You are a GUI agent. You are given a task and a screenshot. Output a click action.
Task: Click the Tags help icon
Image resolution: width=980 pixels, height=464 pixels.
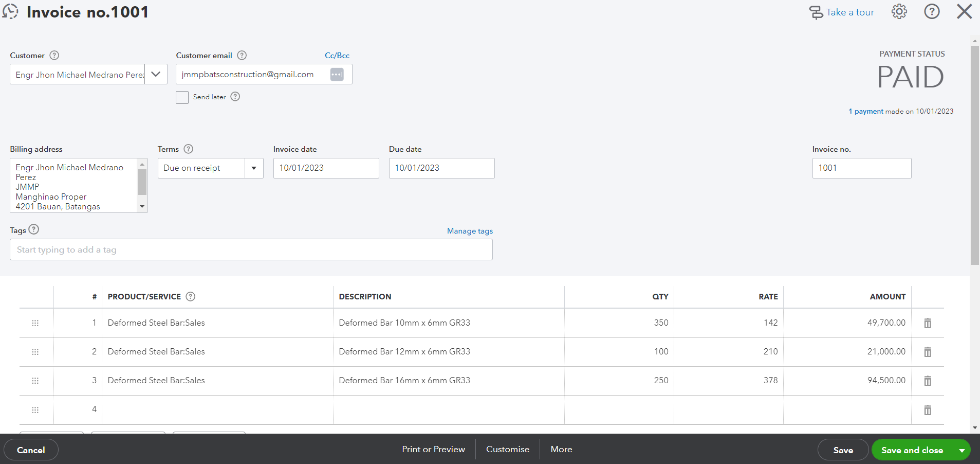click(34, 229)
